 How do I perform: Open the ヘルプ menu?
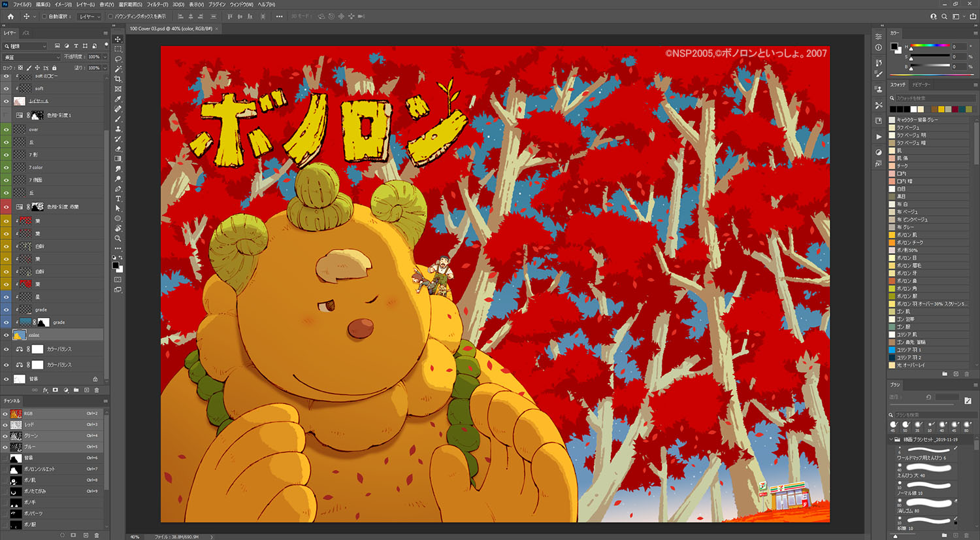tap(267, 5)
